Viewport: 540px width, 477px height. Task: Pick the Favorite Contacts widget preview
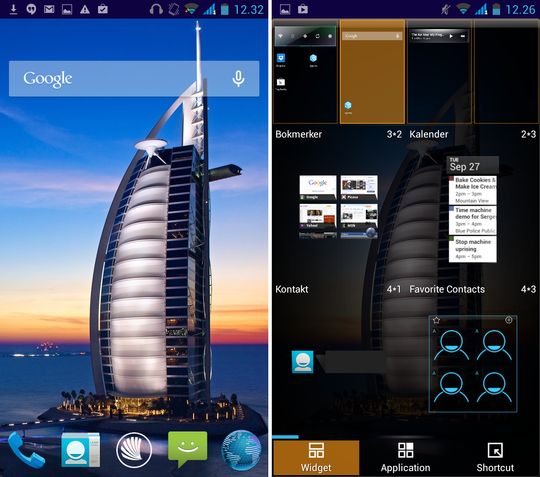(x=473, y=364)
